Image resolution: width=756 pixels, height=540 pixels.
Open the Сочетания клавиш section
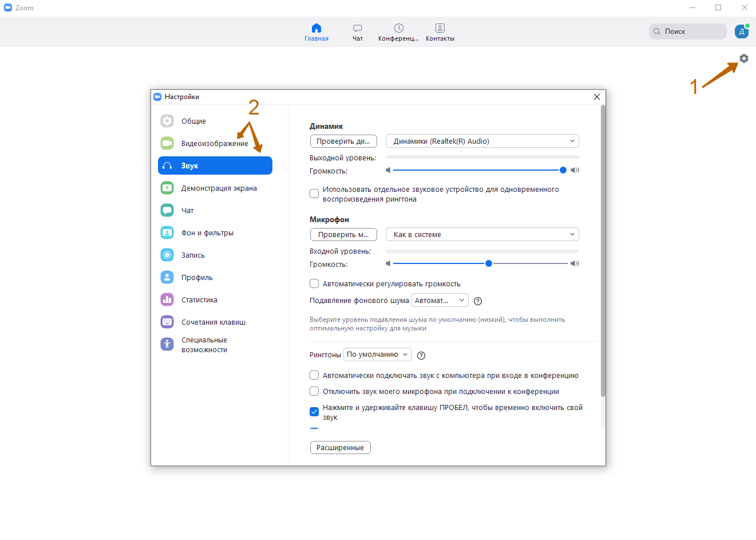(x=215, y=322)
